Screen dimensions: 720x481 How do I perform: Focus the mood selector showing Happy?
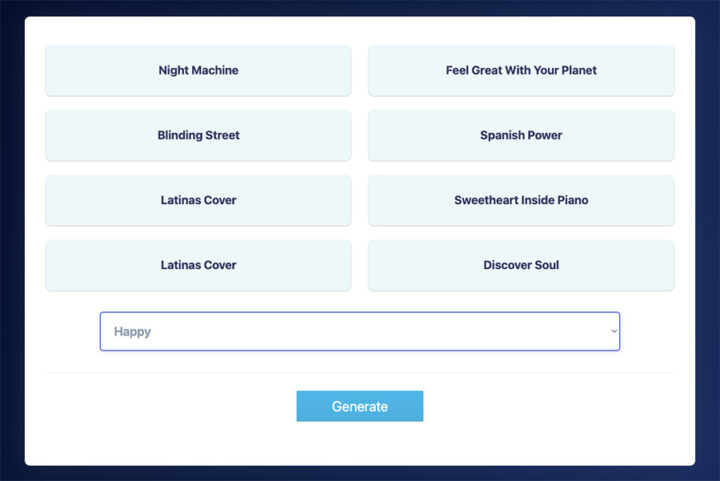359,331
